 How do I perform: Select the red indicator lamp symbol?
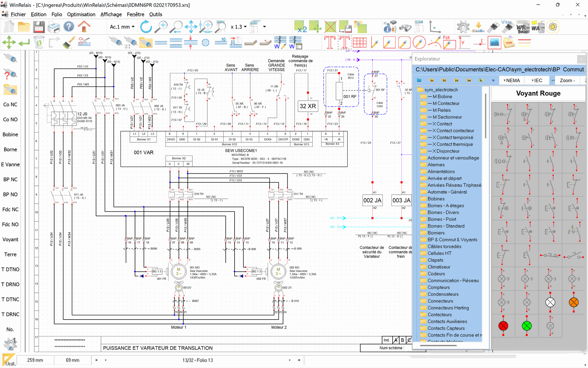point(503,326)
